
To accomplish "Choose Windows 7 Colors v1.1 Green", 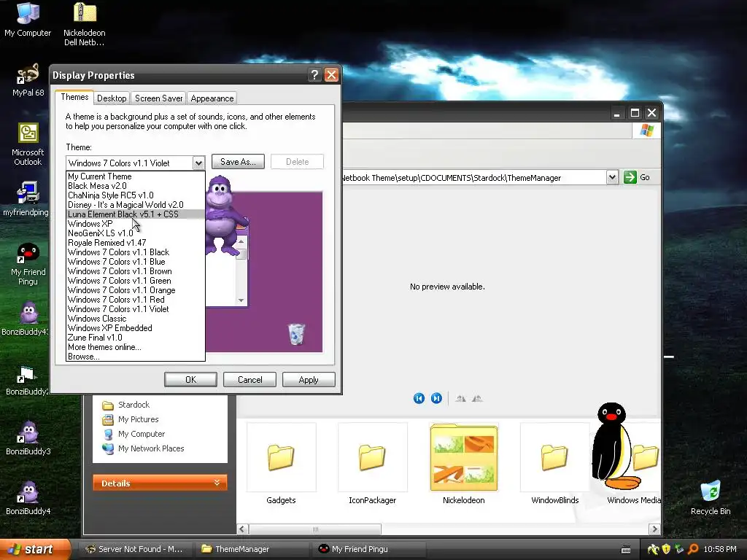I will click(x=135, y=281).
